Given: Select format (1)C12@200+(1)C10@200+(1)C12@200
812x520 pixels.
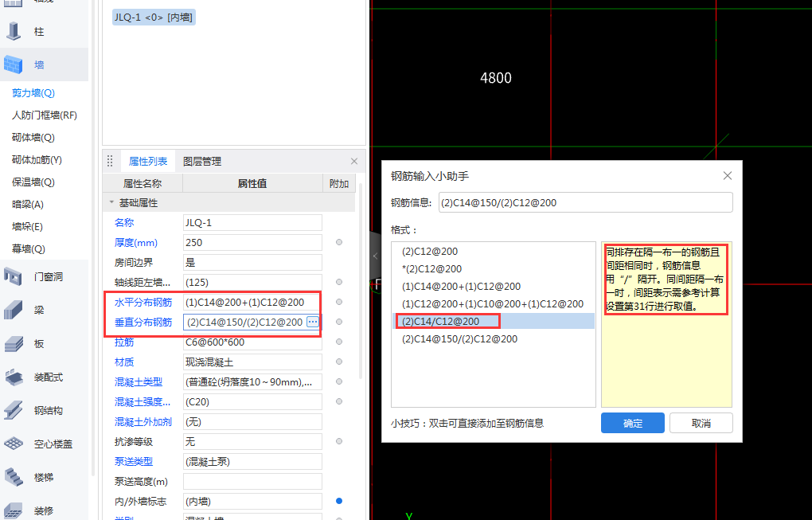Looking at the screenshot, I should click(x=493, y=303).
